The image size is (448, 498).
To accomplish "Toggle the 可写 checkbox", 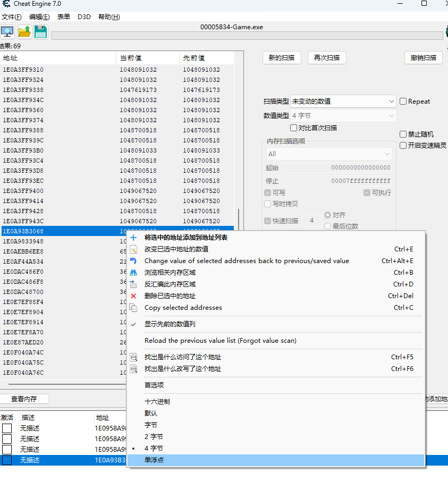I will point(268,193).
